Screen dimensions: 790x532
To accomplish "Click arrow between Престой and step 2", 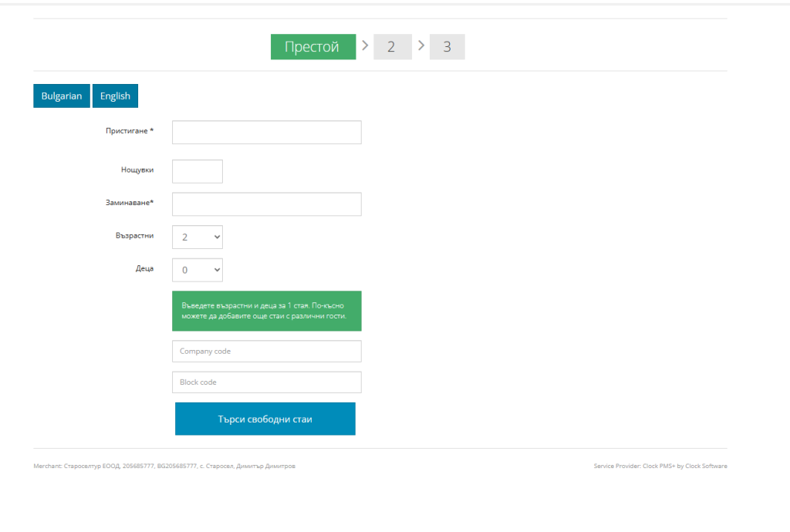I will tap(365, 45).
